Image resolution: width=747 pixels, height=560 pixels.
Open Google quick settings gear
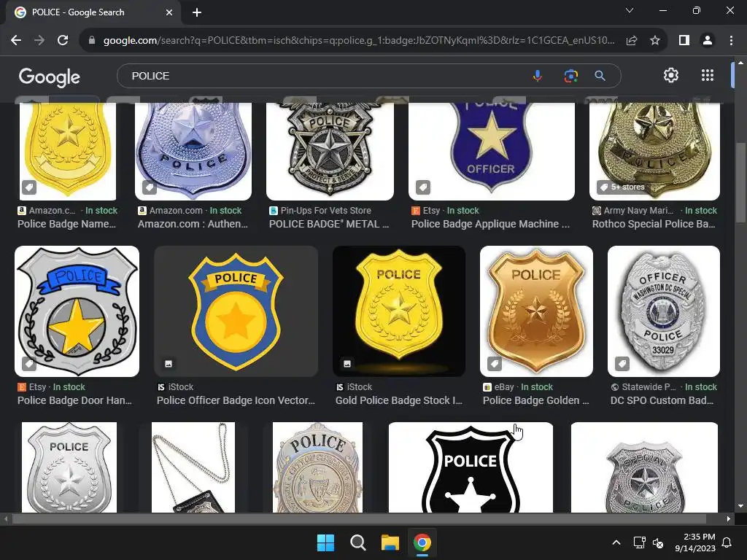(x=671, y=75)
